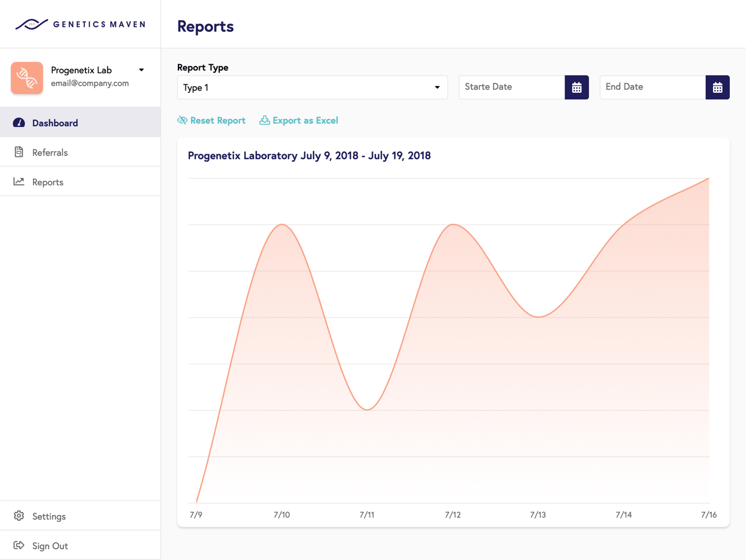Click the Export as Excel download icon
This screenshot has width=746, height=560.
click(x=264, y=120)
